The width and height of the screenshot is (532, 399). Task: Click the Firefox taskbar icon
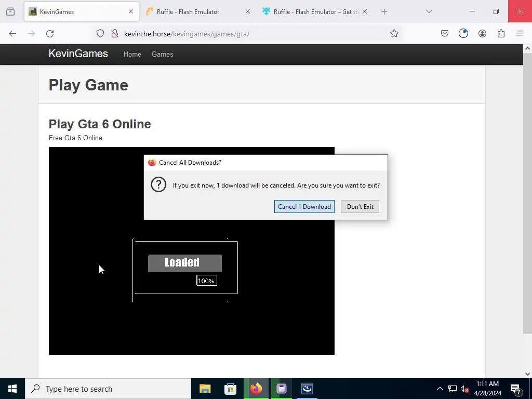(x=256, y=389)
